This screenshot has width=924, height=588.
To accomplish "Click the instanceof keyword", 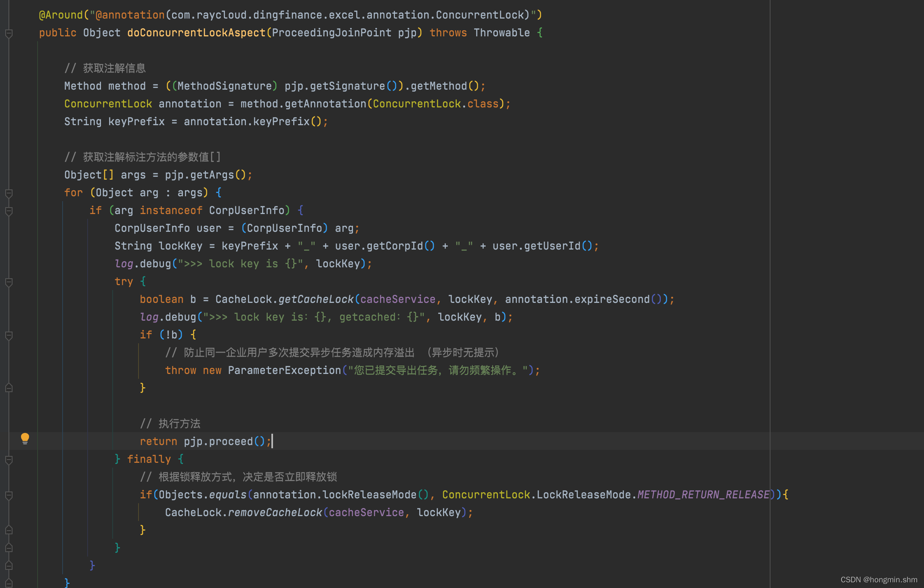I will pos(171,210).
